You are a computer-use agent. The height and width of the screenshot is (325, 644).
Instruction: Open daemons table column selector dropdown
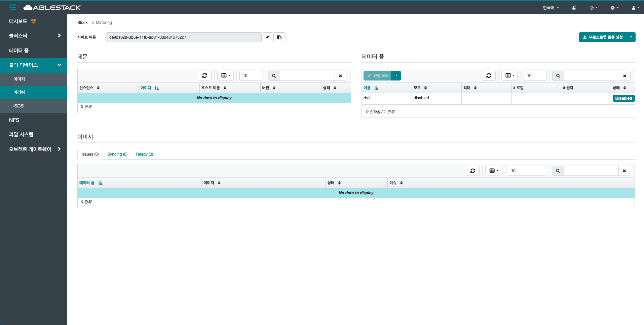[x=225, y=76]
